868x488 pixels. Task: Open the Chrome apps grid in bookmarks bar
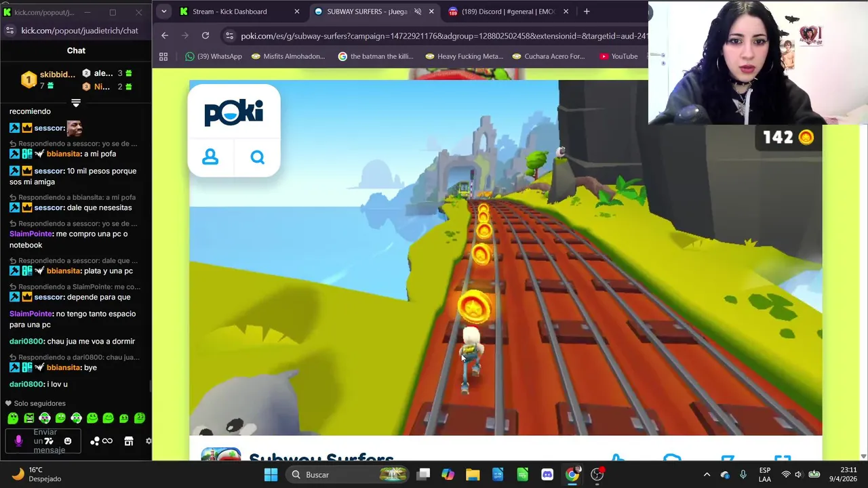(x=163, y=56)
